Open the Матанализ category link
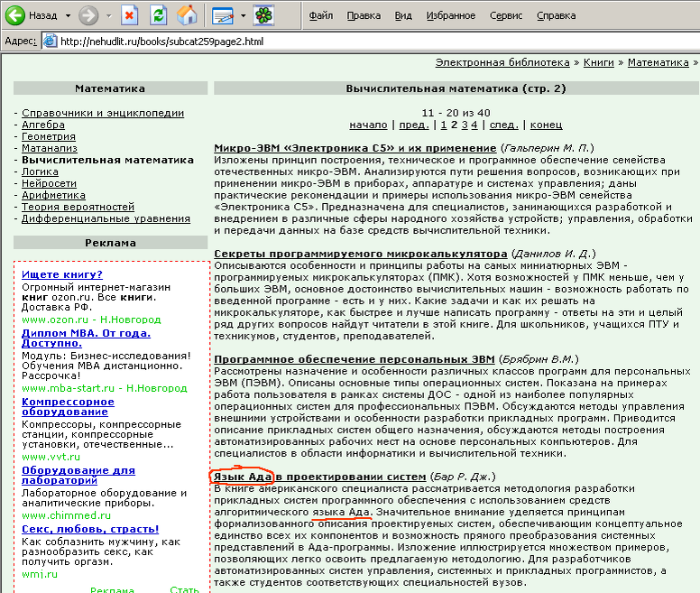 50,148
